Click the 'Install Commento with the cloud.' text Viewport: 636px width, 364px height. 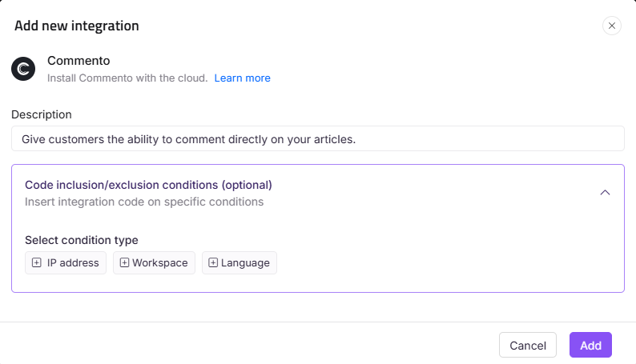[127, 78]
